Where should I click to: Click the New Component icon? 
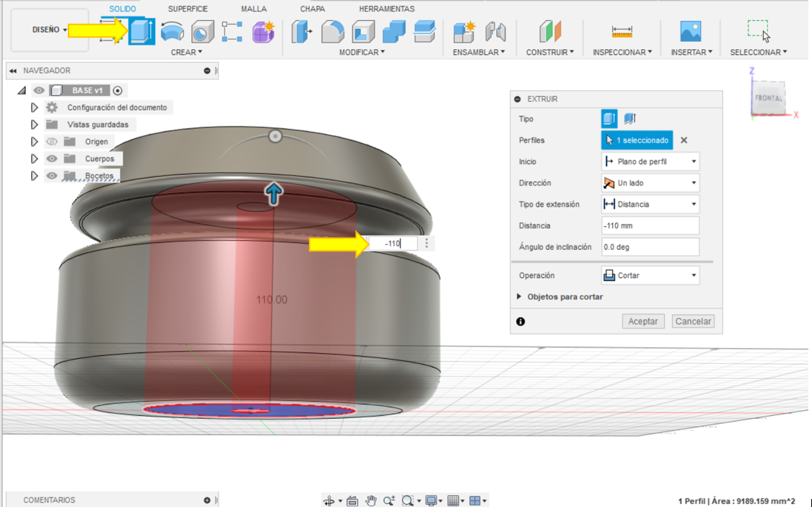pos(464,32)
